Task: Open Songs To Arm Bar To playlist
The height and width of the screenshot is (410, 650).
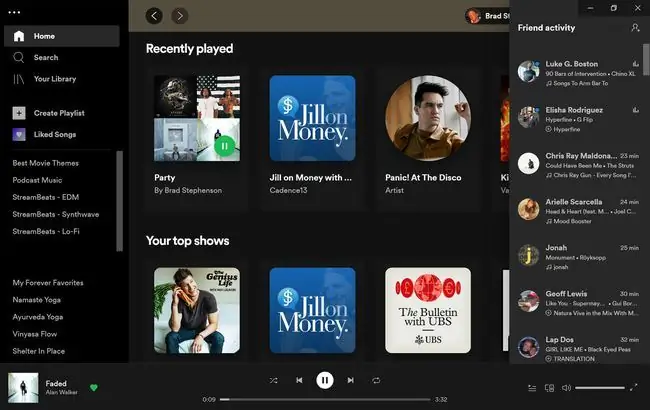Action: 580,83
